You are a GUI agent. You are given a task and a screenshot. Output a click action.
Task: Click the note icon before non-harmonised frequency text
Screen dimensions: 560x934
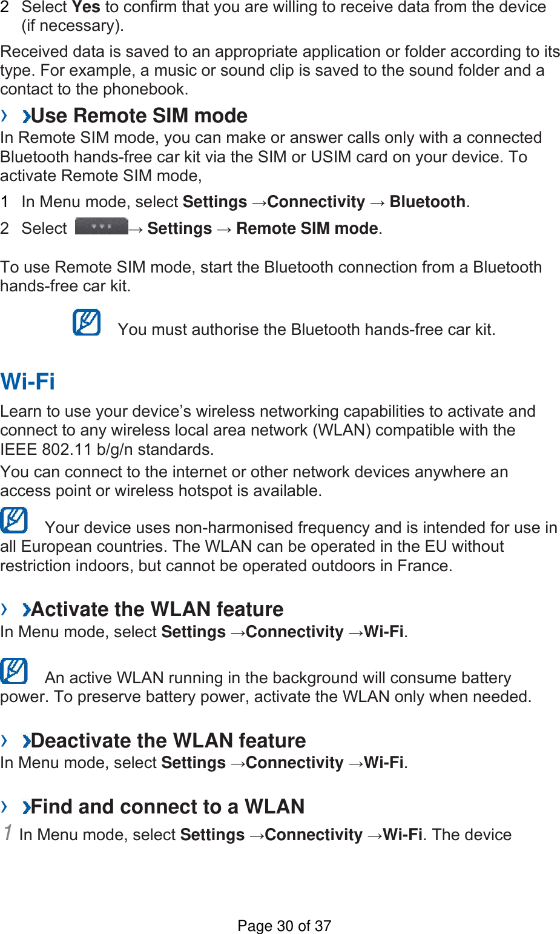[x=14, y=520]
